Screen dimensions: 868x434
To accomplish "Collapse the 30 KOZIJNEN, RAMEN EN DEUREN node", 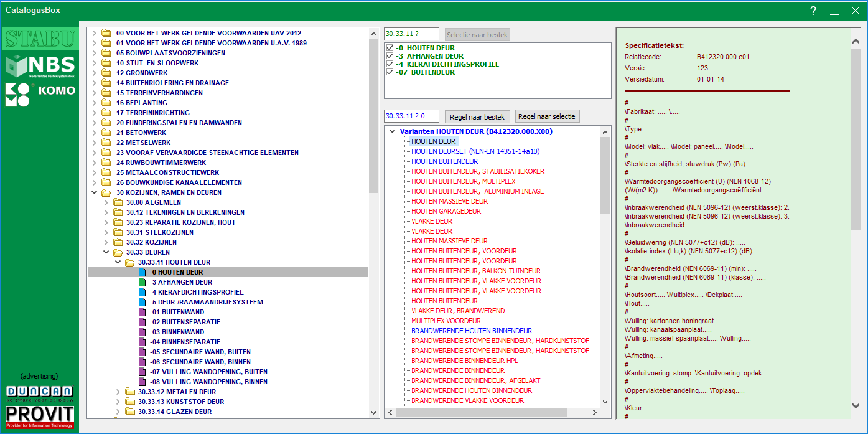I will (x=94, y=192).
